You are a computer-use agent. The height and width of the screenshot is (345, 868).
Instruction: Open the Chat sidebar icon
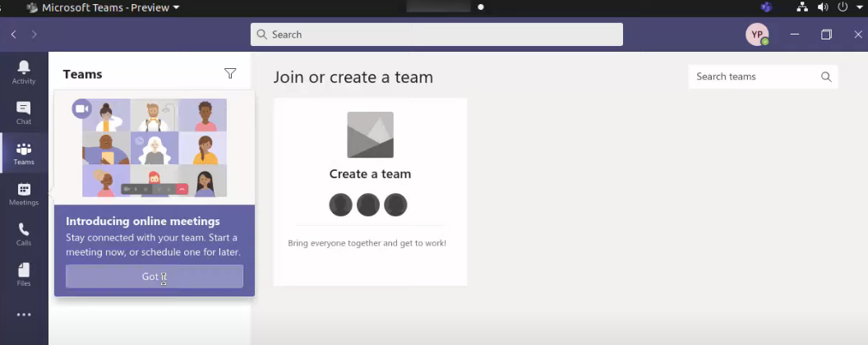coord(24,113)
